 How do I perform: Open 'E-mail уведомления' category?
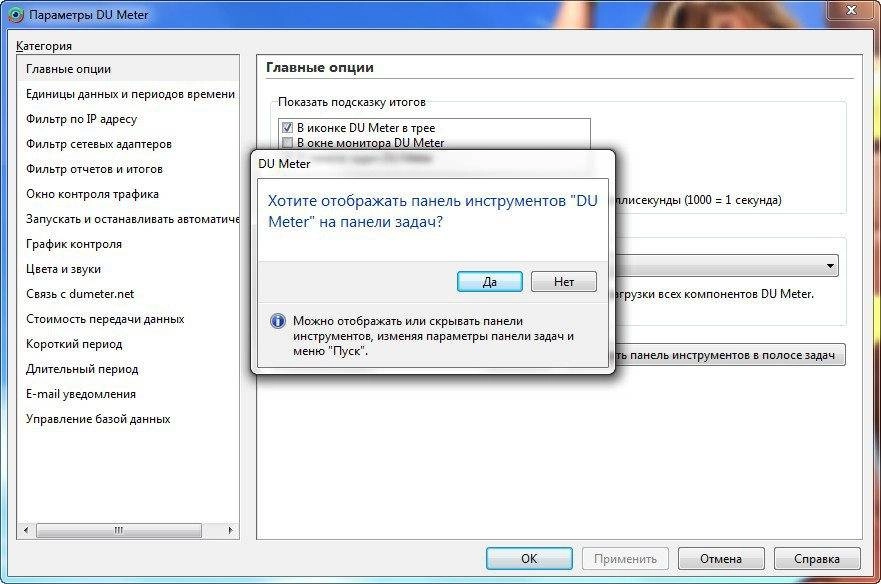click(x=128, y=394)
